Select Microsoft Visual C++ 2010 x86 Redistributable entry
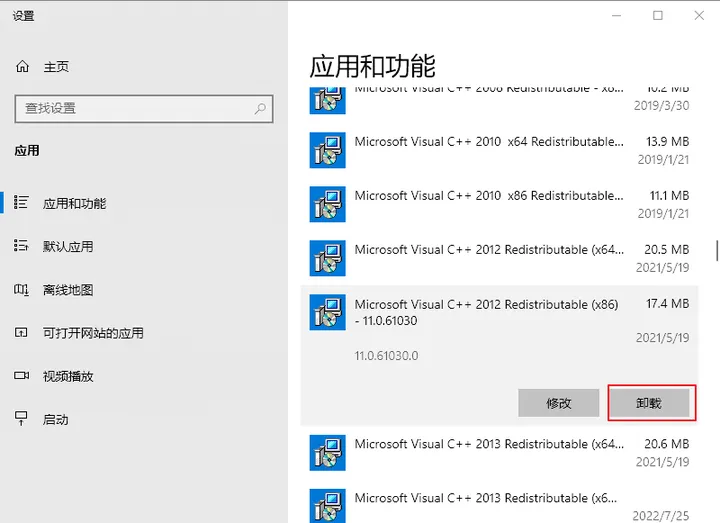The height and width of the screenshot is (523, 720). 500,204
